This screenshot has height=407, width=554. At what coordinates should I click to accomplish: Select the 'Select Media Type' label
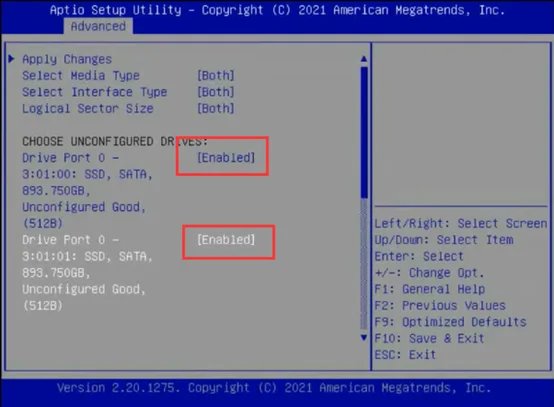click(81, 76)
